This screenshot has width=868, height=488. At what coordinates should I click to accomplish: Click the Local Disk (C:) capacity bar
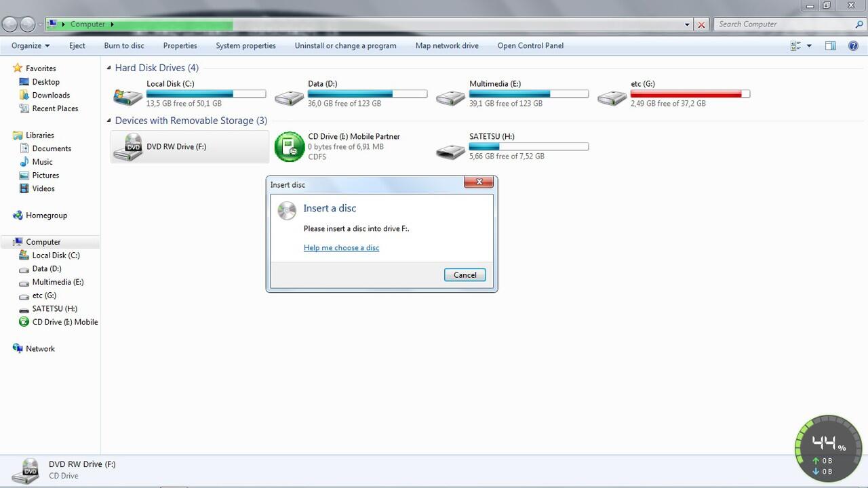point(206,94)
